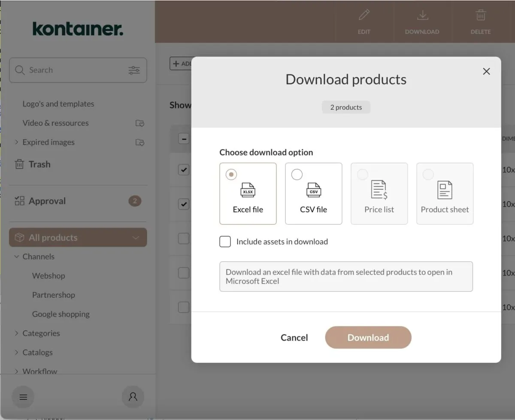The image size is (515, 420).
Task: Expand the Expired images arrow
Action: coord(17,142)
